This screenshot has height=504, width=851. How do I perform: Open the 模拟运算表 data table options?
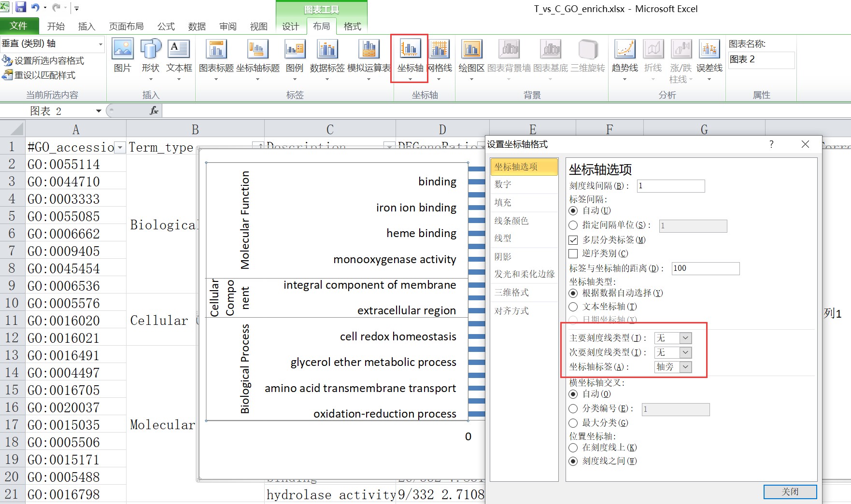pos(369,59)
